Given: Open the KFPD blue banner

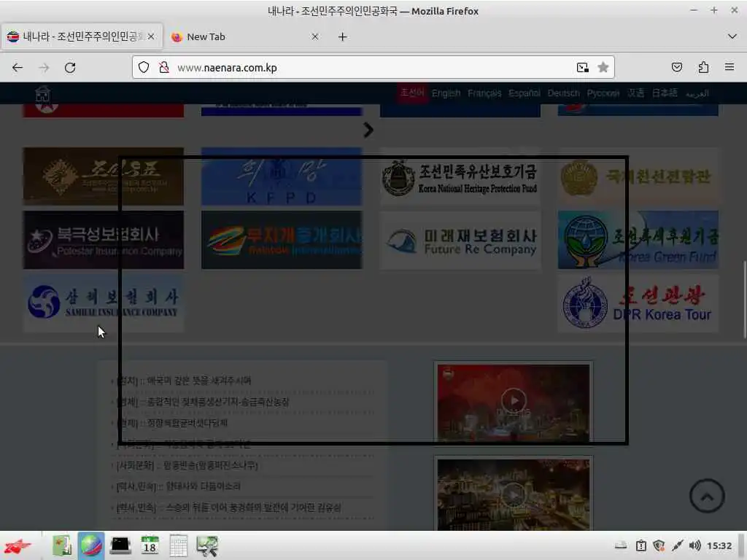Looking at the screenshot, I should coord(282,176).
